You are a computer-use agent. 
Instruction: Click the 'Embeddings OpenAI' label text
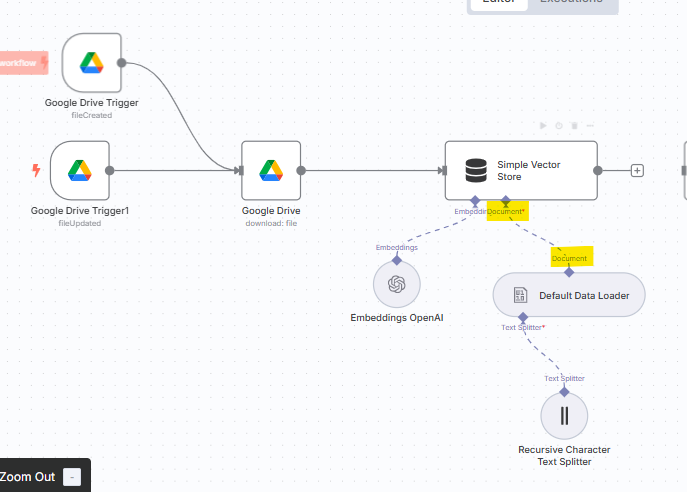coord(397,318)
